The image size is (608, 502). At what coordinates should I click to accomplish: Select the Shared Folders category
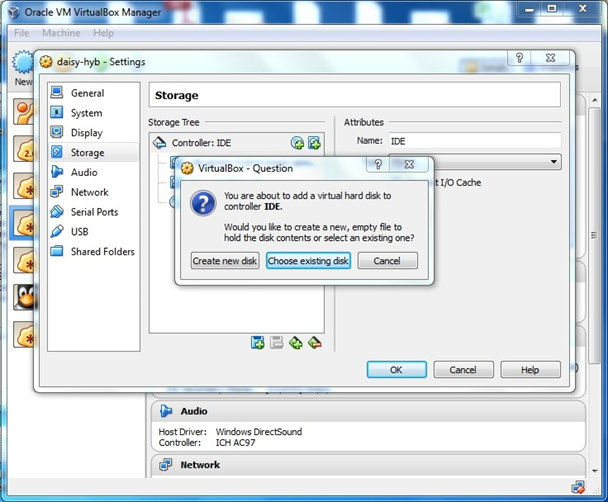[x=102, y=252]
